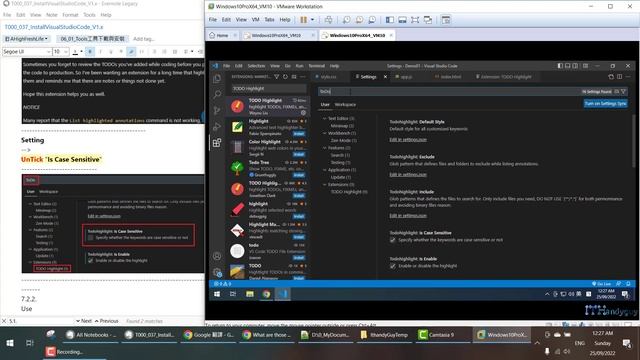Open the VS Code notifications bell in status bar

click(x=628, y=284)
